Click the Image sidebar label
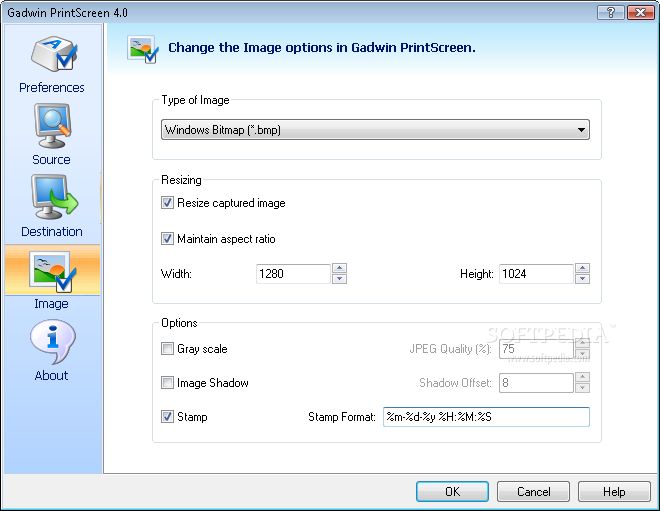This screenshot has height=511, width=660. pos(51,303)
